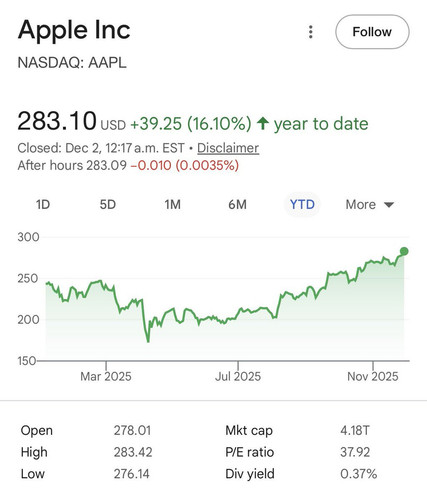Switch chart to 1D range

[43, 204]
